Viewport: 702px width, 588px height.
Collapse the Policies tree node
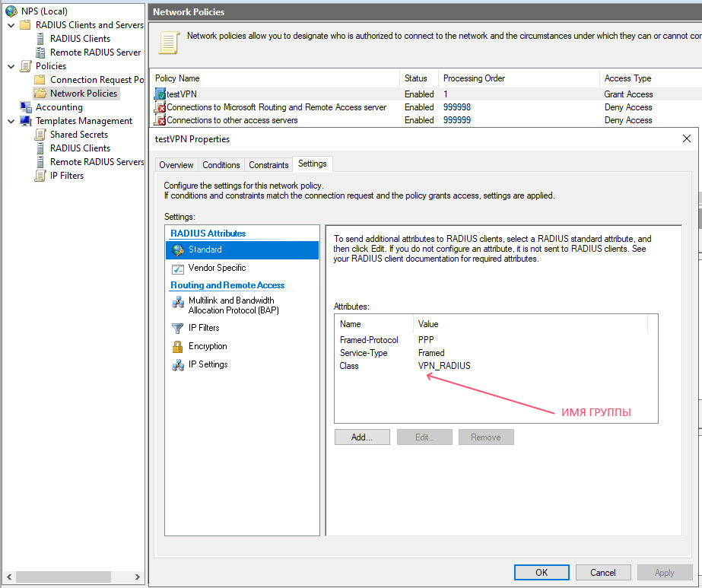pos(11,66)
